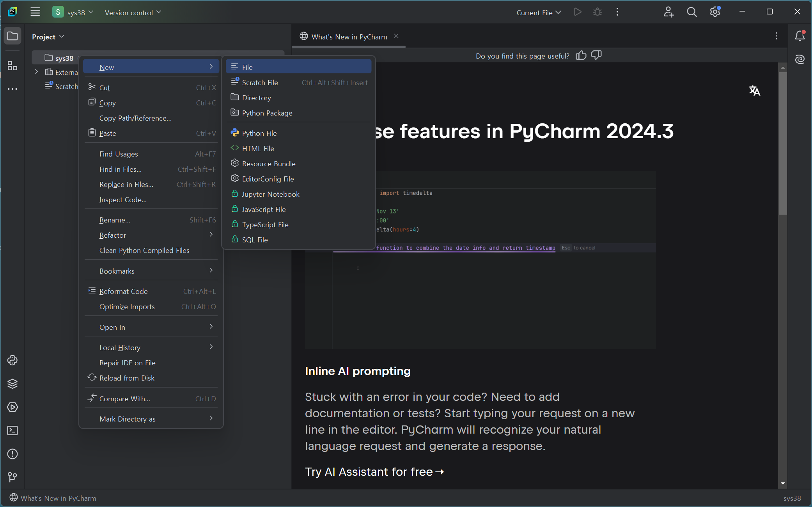Open the Version control dropdown
812x507 pixels.
(x=133, y=12)
